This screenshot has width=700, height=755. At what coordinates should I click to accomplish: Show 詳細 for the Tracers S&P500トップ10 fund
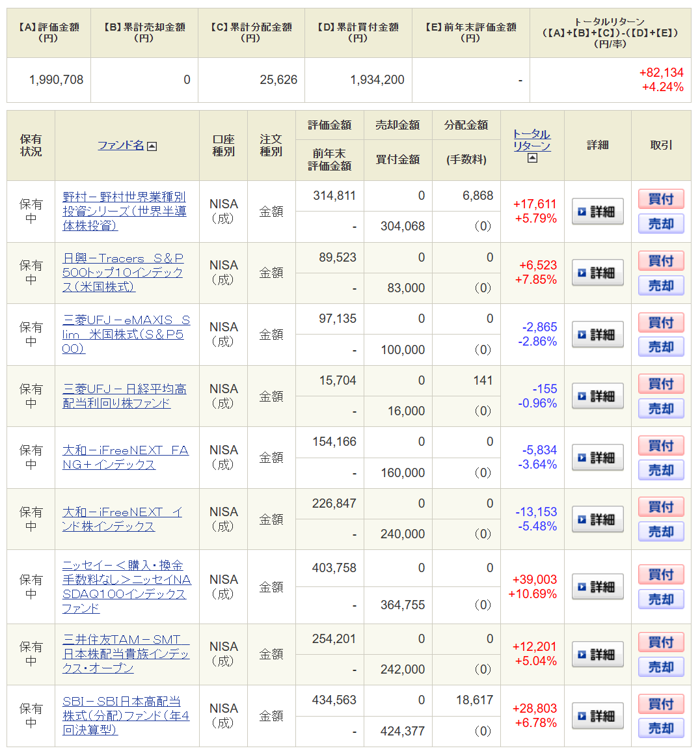[597, 273]
